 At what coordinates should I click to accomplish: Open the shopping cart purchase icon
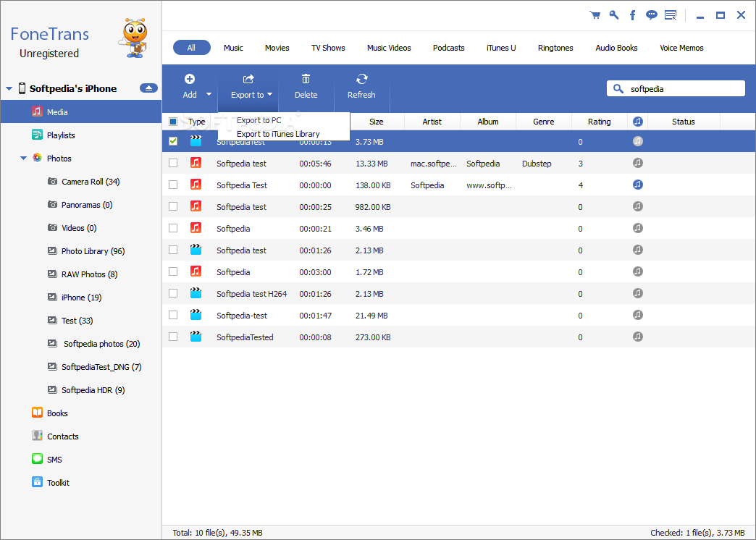pyautogui.click(x=595, y=15)
